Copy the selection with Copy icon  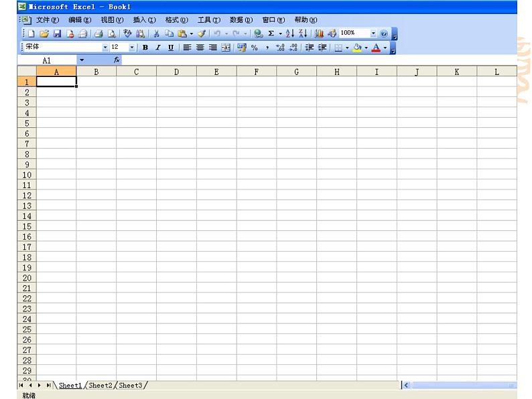click(169, 33)
